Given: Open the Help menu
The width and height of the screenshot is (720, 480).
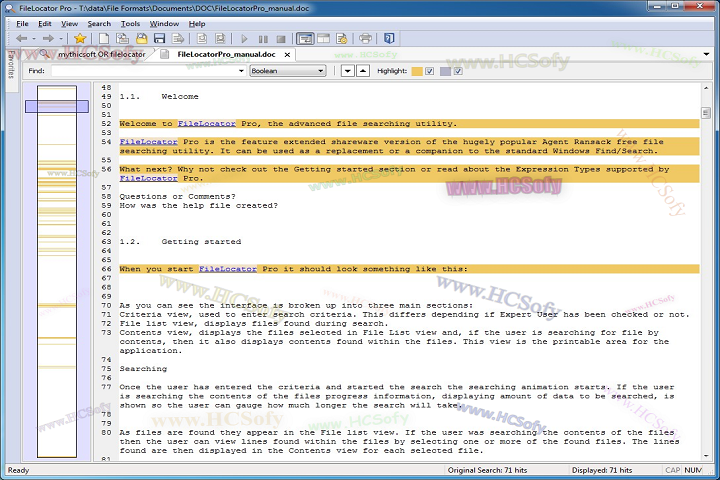Looking at the screenshot, I should 197,24.
